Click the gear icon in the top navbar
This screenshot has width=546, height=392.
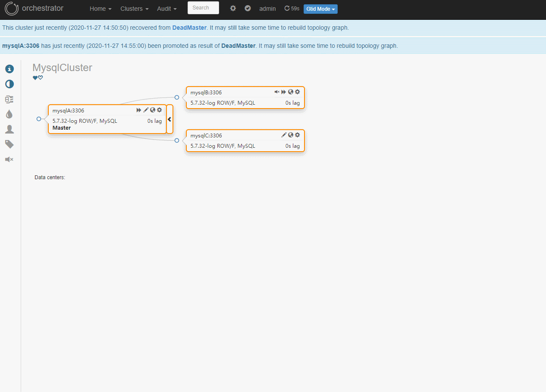[233, 8]
